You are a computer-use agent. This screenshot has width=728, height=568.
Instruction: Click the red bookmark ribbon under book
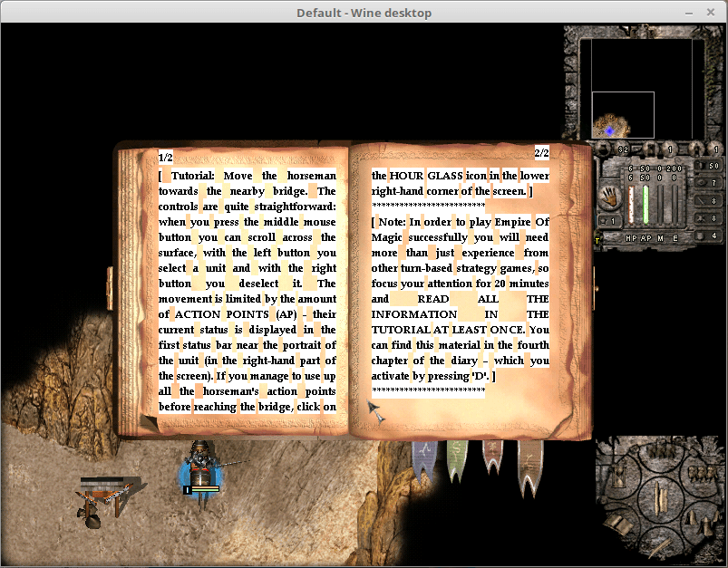[x=492, y=458]
